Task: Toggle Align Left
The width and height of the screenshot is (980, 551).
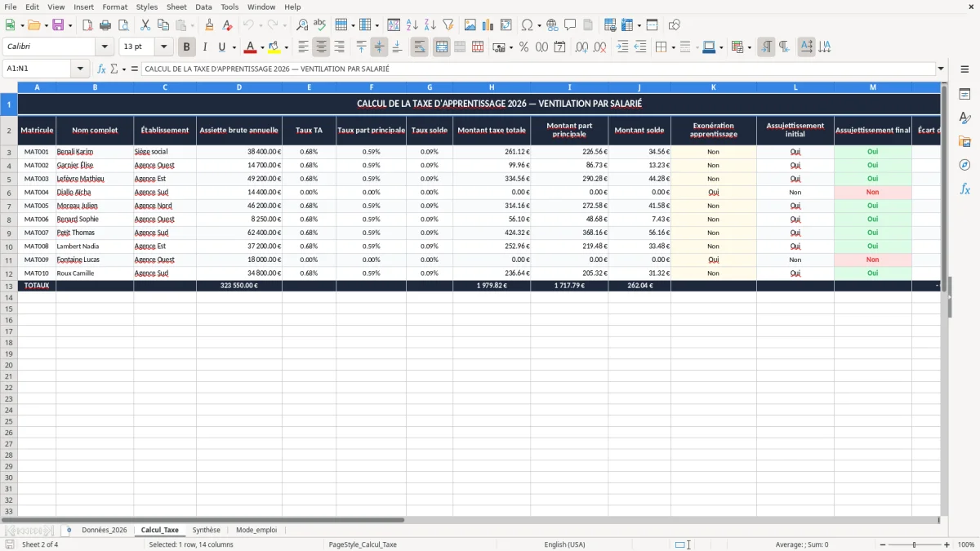Action: [303, 47]
